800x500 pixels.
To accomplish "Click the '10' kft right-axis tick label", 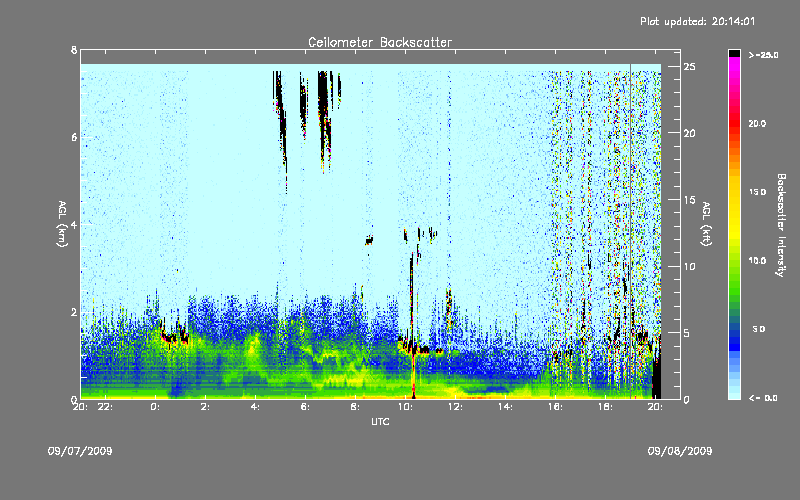I will pos(689,266).
